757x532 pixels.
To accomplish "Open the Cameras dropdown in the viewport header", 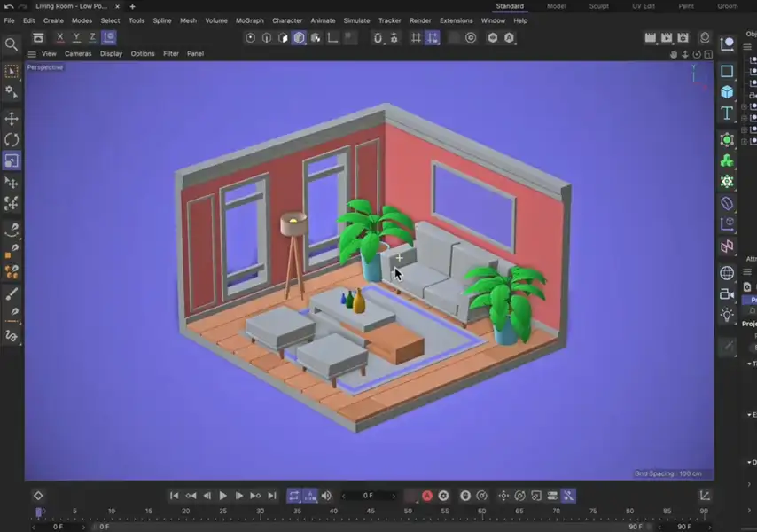I will 78,53.
